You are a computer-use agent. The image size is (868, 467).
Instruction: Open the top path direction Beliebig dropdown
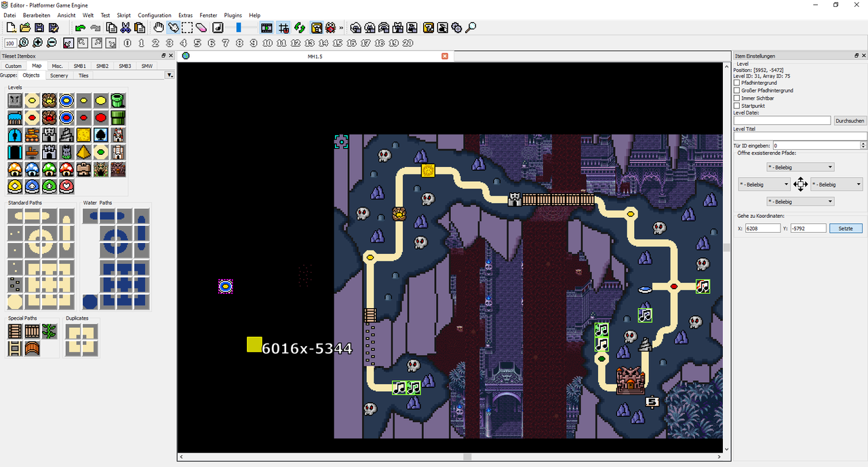click(x=800, y=167)
